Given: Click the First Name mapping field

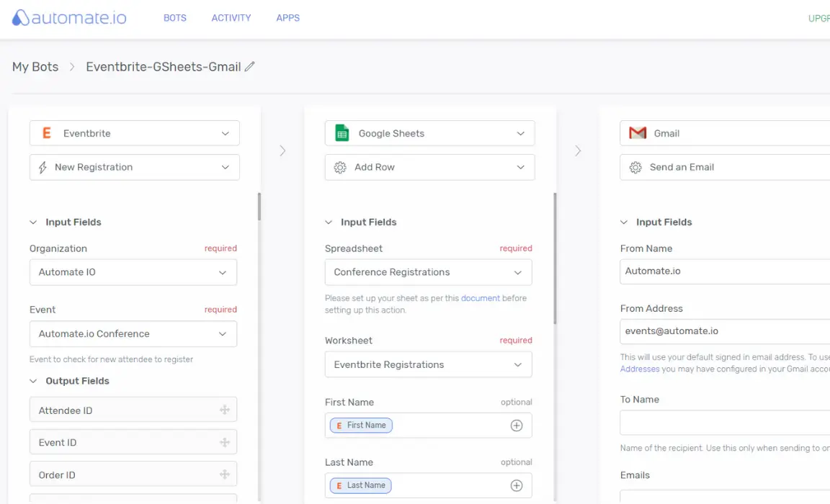Looking at the screenshot, I should pos(429,426).
